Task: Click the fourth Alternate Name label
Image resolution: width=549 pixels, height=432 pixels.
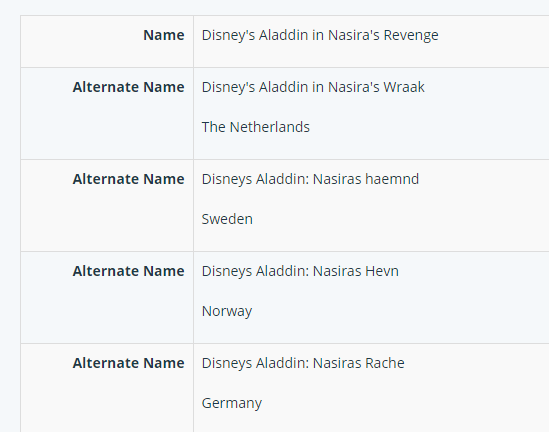Action: point(128,363)
